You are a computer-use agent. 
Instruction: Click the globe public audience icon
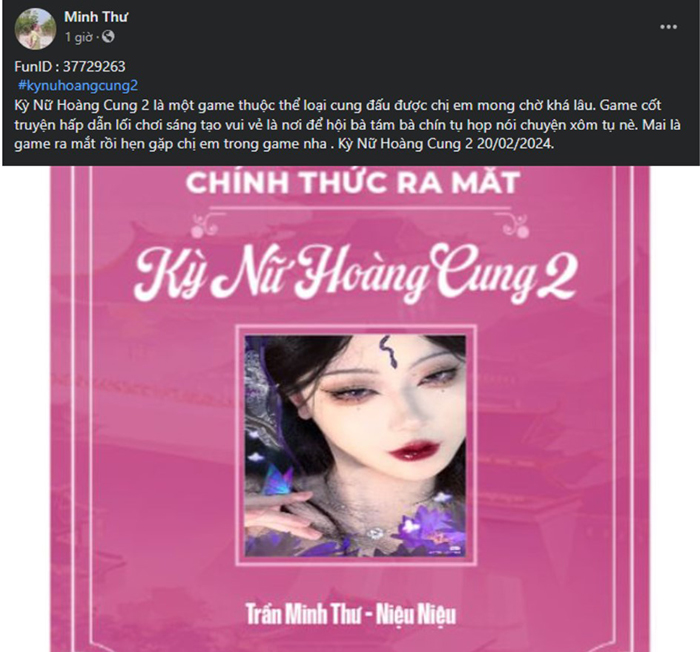pyautogui.click(x=108, y=37)
